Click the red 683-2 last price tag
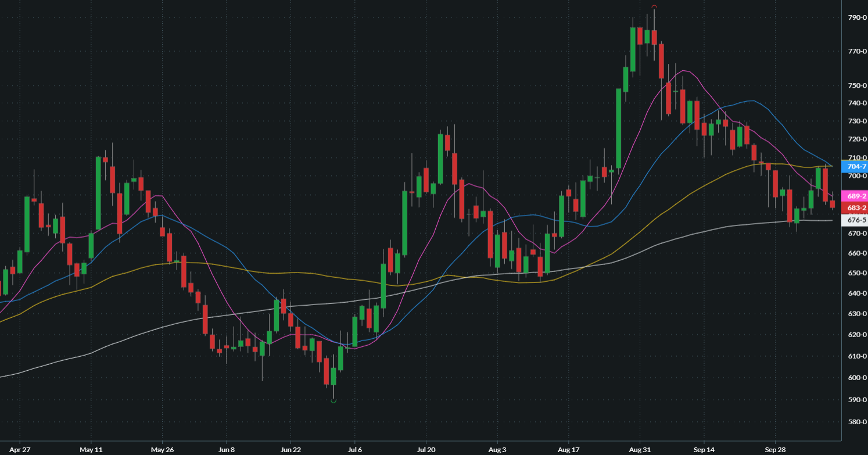The height and width of the screenshot is (455, 868). pyautogui.click(x=854, y=208)
